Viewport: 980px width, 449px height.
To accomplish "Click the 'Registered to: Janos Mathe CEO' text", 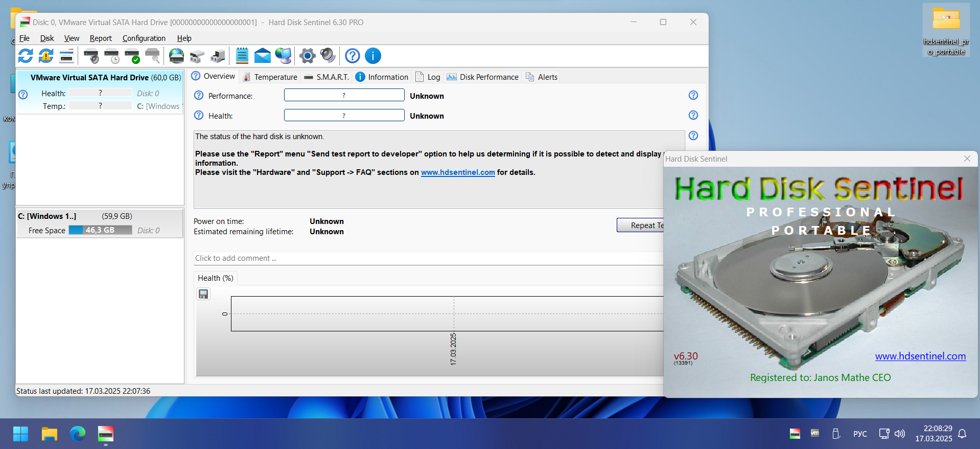I will point(820,377).
